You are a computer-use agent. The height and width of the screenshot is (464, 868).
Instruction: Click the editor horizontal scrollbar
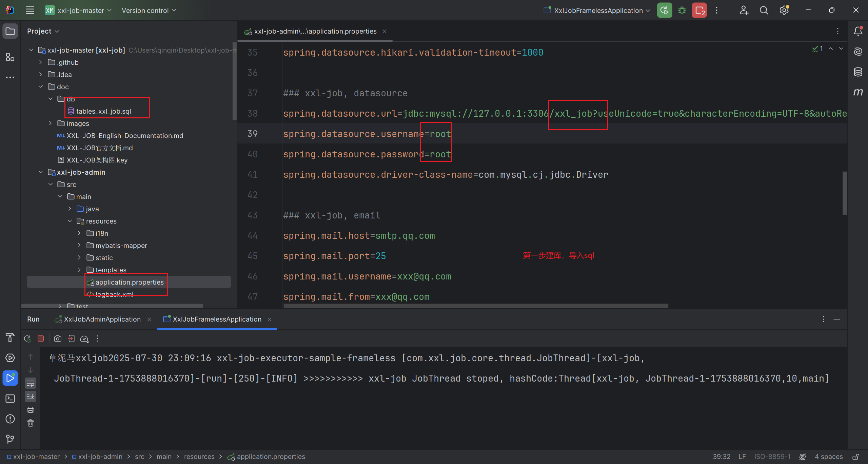476,306
